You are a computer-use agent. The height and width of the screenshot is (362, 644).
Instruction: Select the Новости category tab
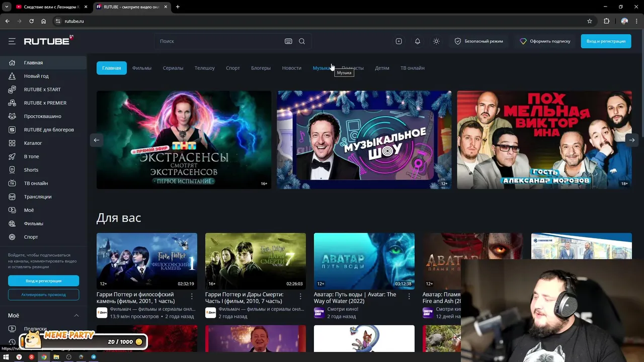(x=292, y=68)
